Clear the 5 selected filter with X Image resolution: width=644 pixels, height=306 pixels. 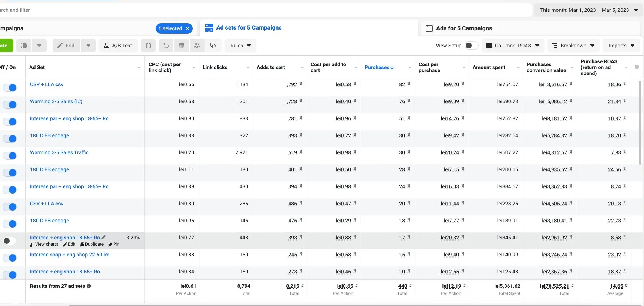pyautogui.click(x=188, y=28)
